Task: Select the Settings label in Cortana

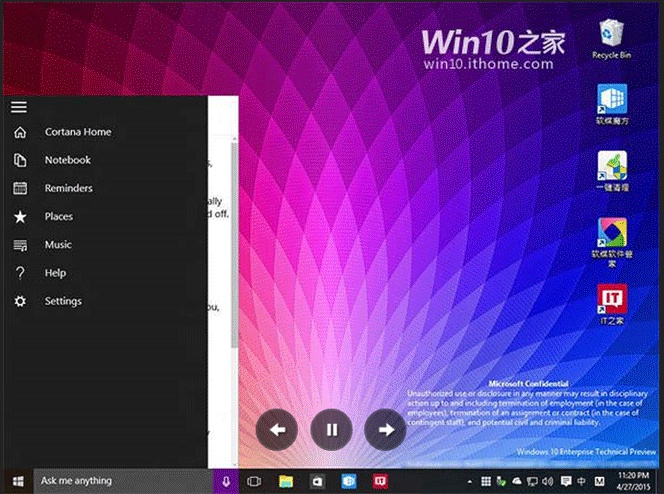Action: pos(64,301)
